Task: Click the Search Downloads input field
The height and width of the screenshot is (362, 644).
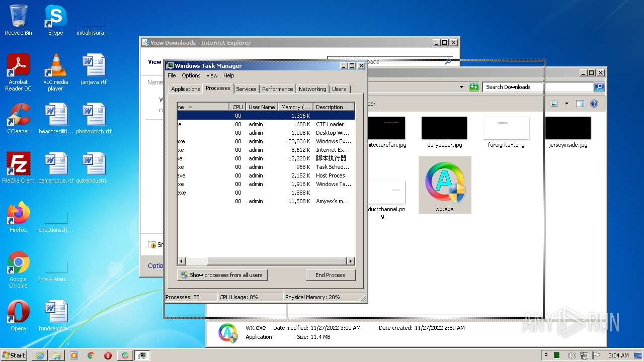Action: [538, 87]
